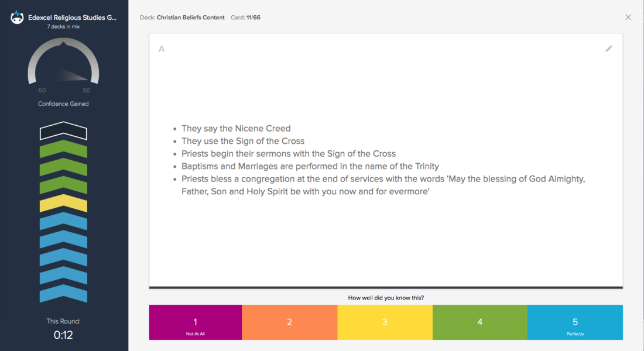Click the 'Baptisms and Marriages' bullet
The image size is (644, 351).
(310, 166)
